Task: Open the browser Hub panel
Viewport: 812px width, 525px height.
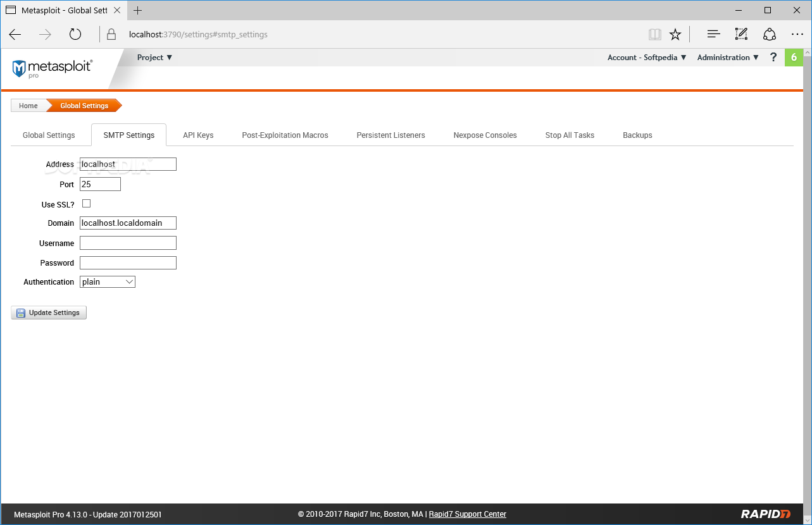Action: click(713, 34)
